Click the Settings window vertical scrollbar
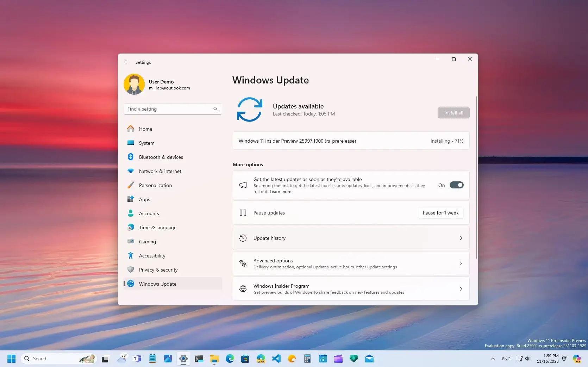The width and height of the screenshot is (588, 367). coord(477,178)
